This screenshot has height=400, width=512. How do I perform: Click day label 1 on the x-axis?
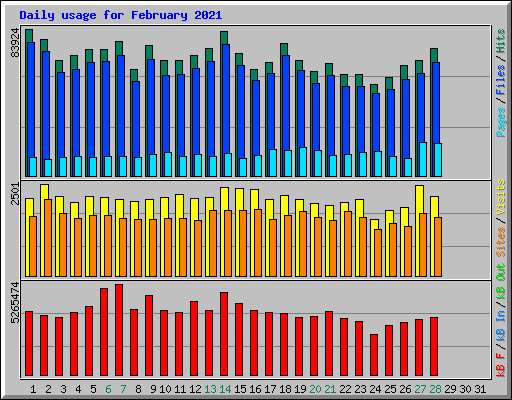click(x=33, y=389)
